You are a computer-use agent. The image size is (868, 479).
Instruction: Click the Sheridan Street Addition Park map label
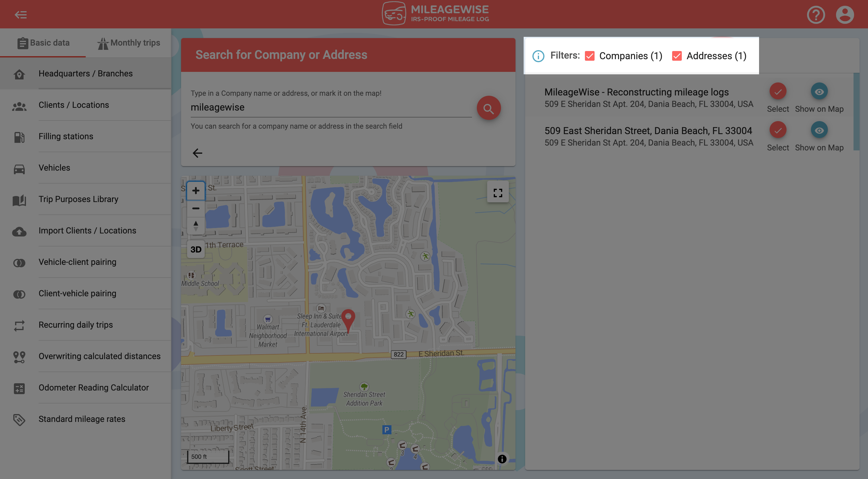[x=364, y=398]
